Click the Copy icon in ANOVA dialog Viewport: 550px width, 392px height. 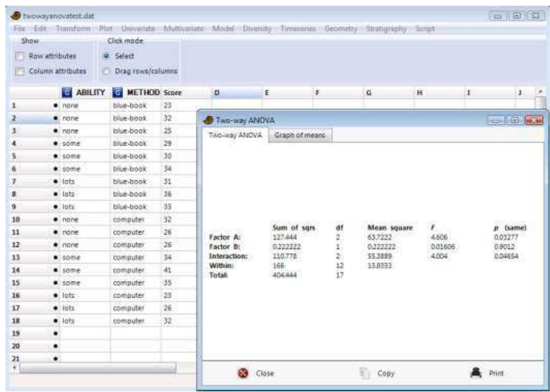(x=364, y=373)
